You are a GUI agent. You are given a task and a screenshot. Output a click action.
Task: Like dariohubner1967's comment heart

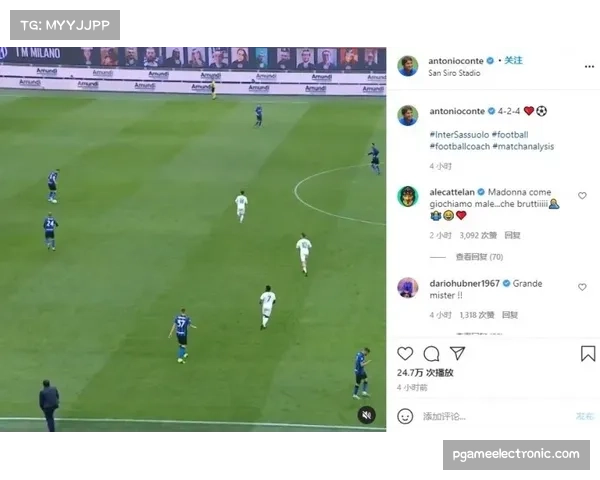pyautogui.click(x=582, y=287)
